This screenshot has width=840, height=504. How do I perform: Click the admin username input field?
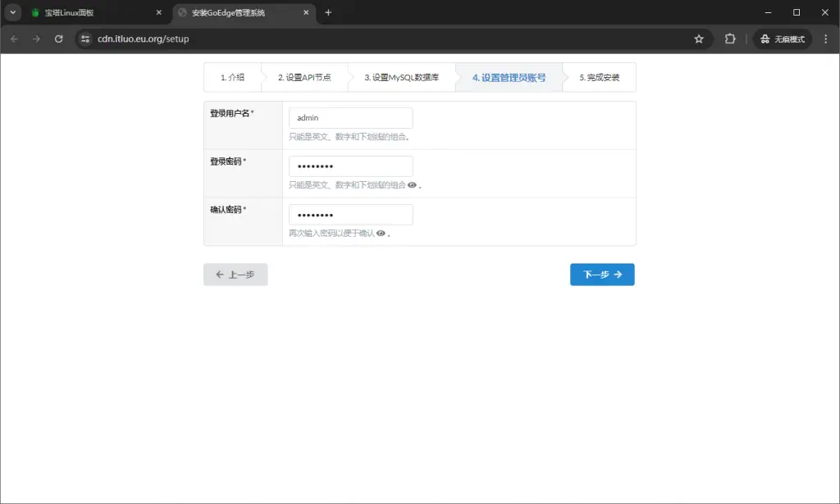click(350, 117)
